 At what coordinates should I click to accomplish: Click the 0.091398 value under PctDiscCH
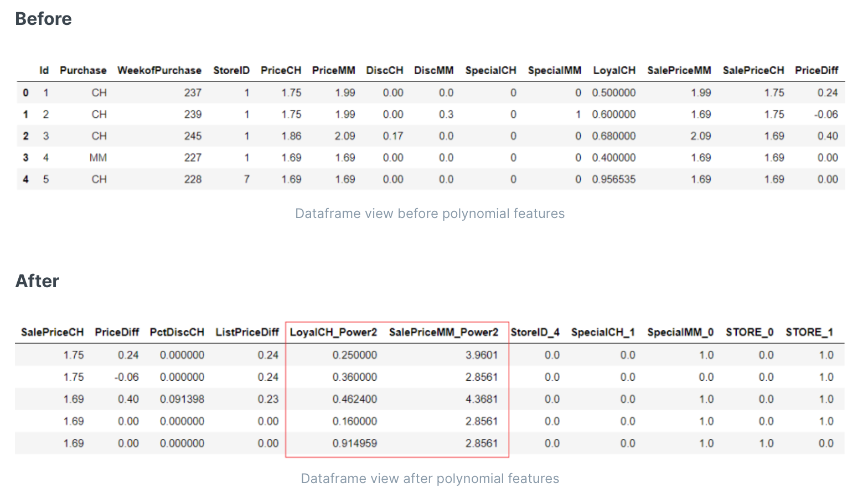coord(182,399)
